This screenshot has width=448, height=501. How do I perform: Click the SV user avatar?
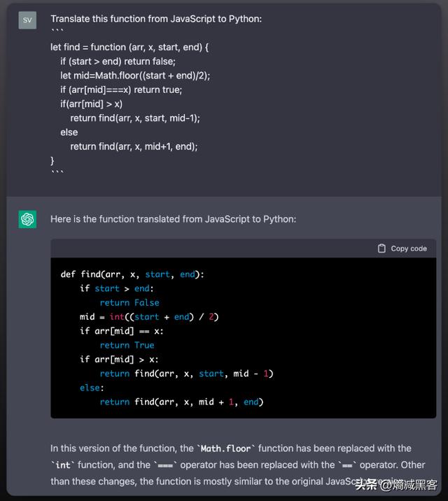point(27,20)
